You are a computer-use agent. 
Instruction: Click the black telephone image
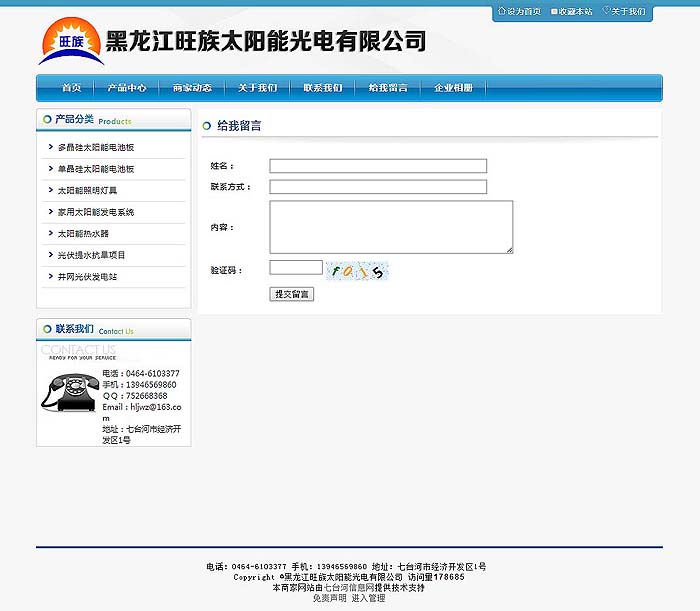click(x=70, y=392)
